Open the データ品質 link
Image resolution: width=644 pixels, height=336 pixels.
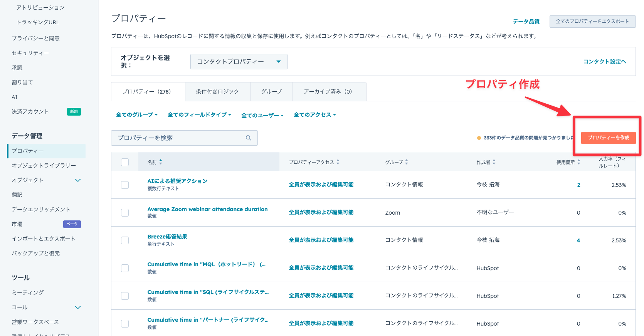pyautogui.click(x=526, y=22)
